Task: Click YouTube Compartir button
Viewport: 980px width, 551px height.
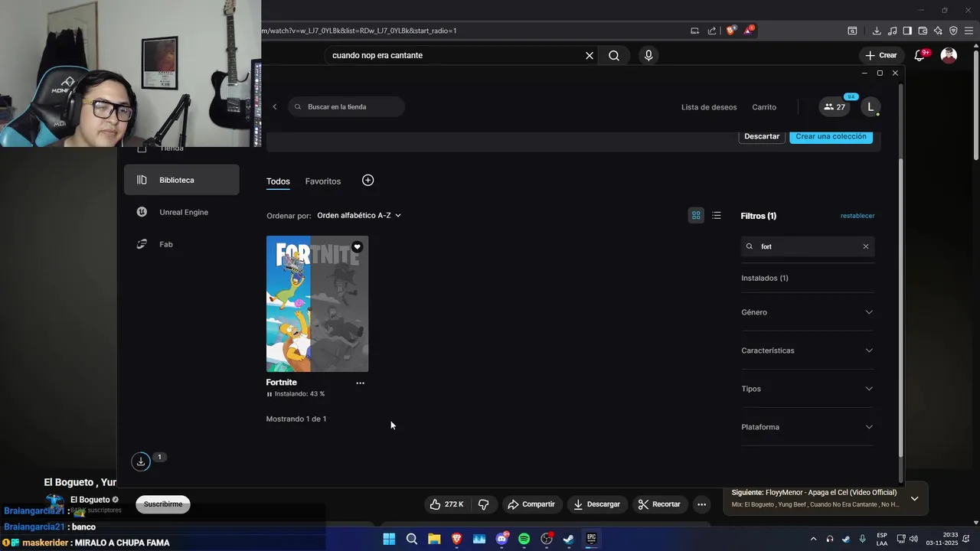Action: [532, 504]
